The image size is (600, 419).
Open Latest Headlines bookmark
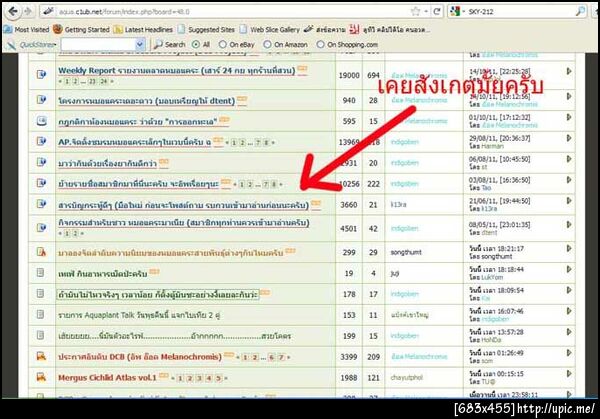tap(143, 29)
